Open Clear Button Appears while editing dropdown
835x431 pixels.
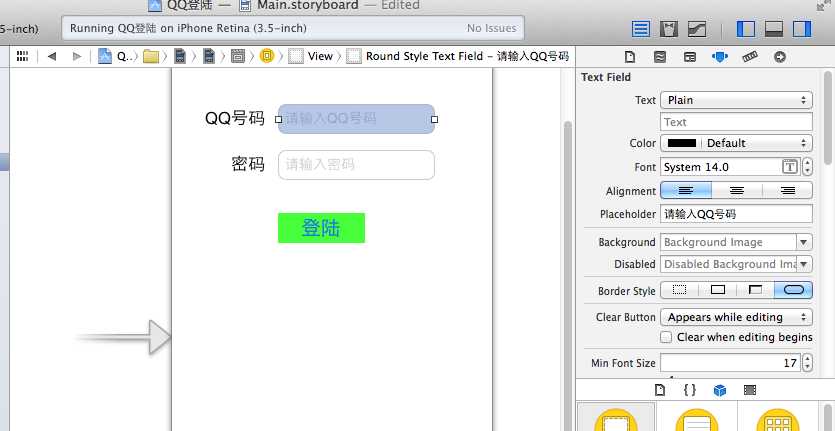click(736, 317)
